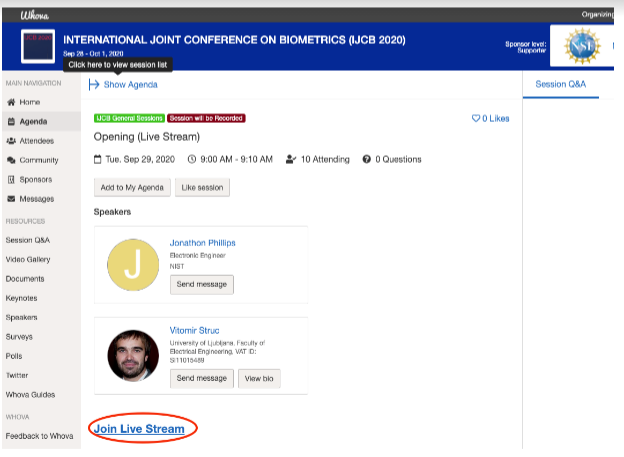Switch to the Session Q&A tab
The height and width of the screenshot is (457, 624).
[560, 84]
